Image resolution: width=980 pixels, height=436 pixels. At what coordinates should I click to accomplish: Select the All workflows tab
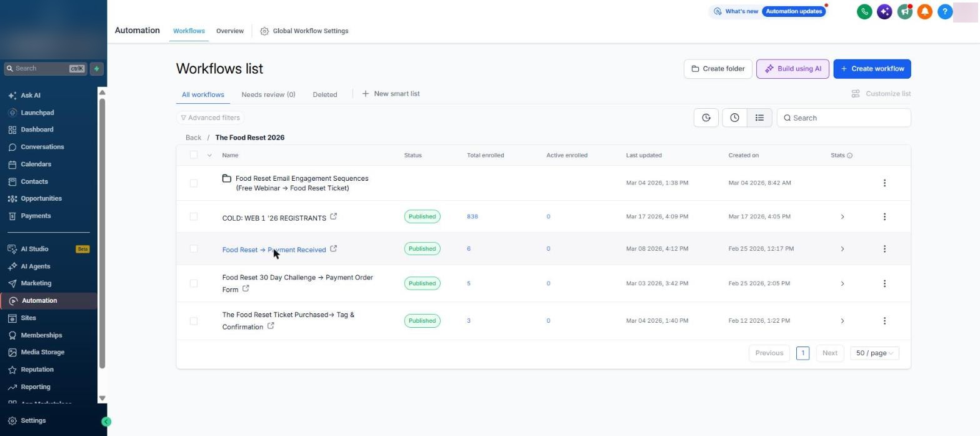coord(203,94)
